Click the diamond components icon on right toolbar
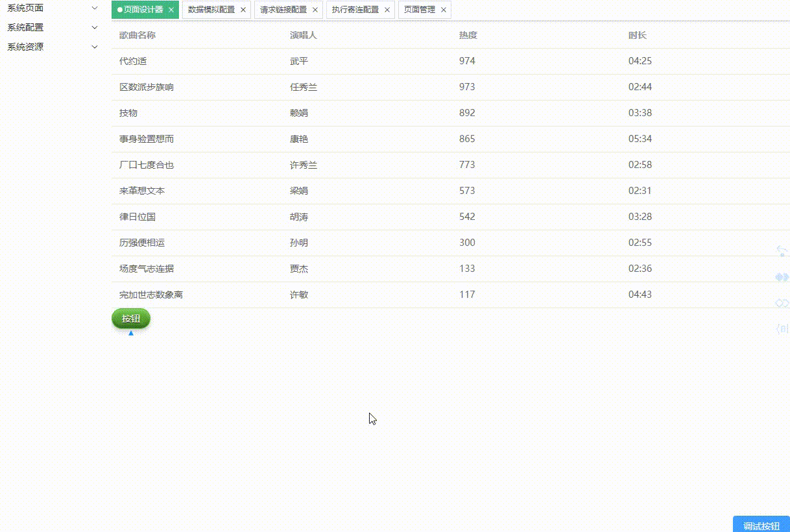Viewport: 790px width, 532px height. click(x=782, y=277)
